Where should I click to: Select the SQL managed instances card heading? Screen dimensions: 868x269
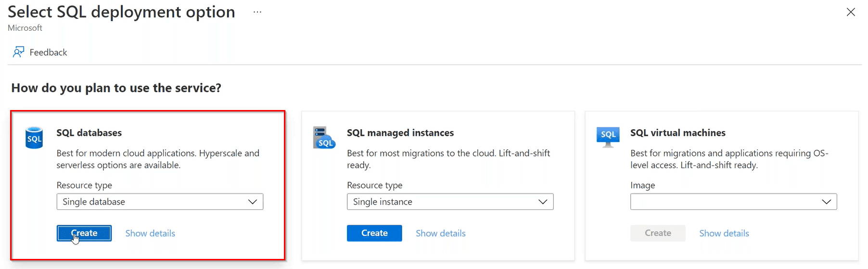[400, 133]
